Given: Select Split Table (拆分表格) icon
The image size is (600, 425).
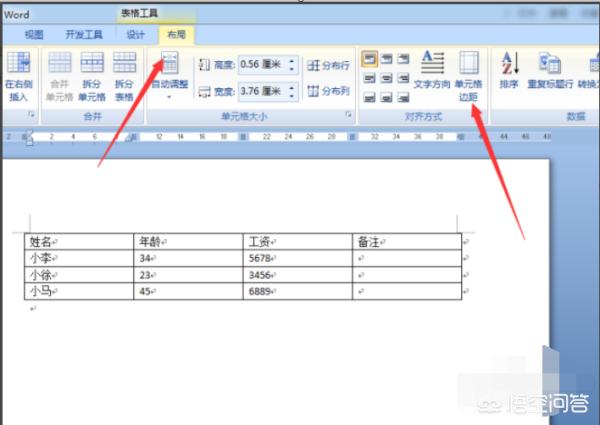Looking at the screenshot, I should click(x=124, y=72).
